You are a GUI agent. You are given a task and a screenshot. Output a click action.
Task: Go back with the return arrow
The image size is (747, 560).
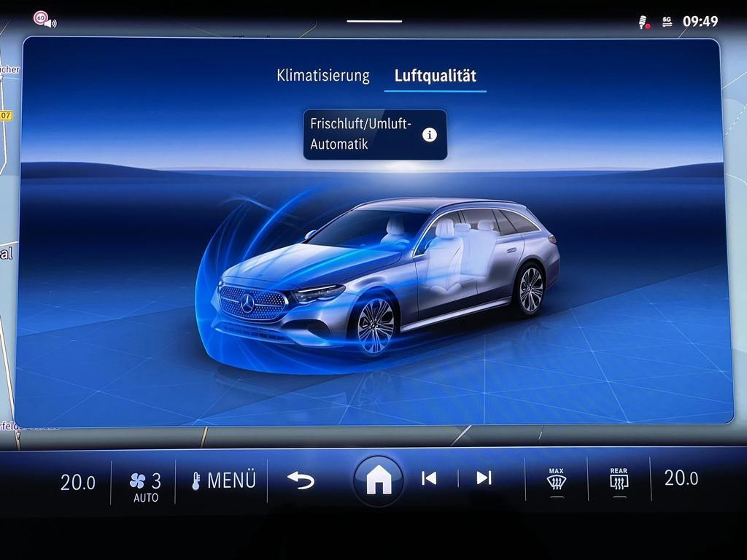tap(301, 480)
